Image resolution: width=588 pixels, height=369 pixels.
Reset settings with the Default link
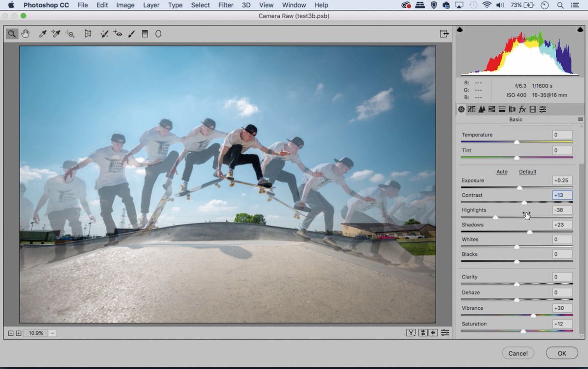tap(528, 172)
